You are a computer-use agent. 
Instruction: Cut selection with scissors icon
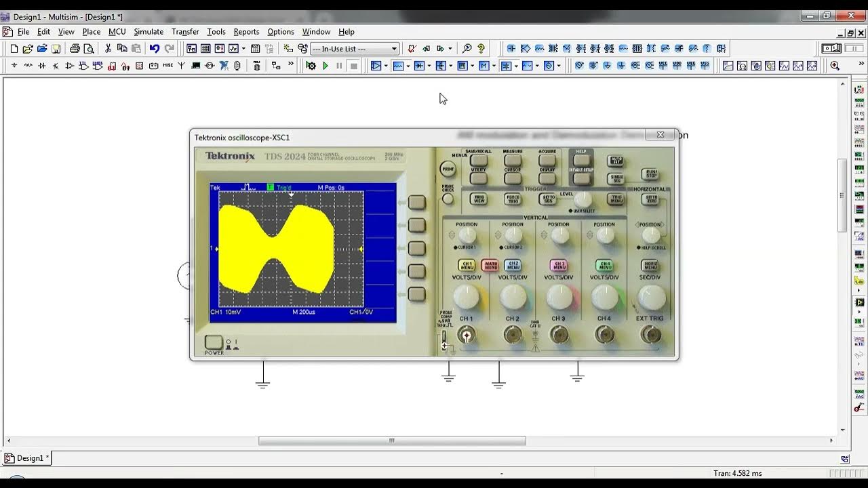pos(108,49)
